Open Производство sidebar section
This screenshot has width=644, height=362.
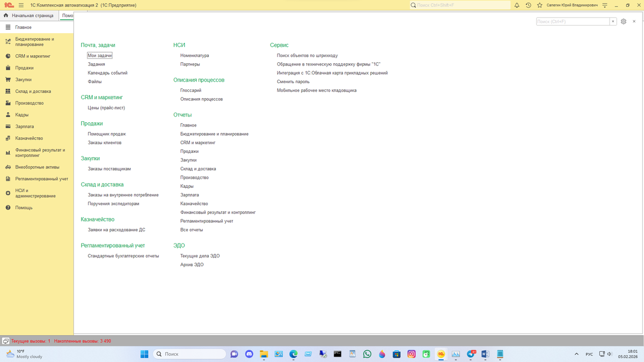(36, 103)
